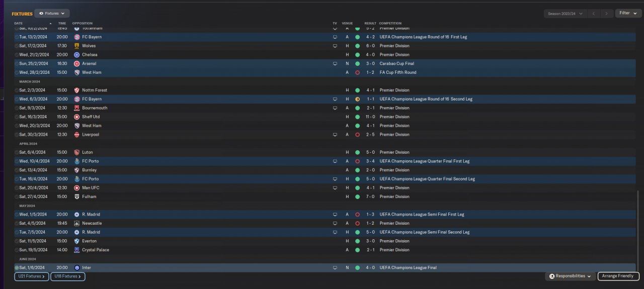
Task: Click the Nottm Forest club badge
Action: click(77, 90)
